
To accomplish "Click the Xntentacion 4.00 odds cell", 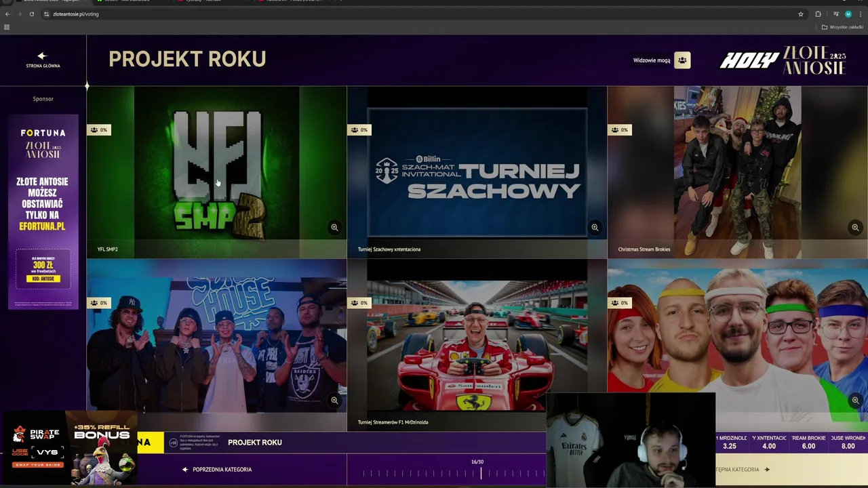I will [x=769, y=443].
